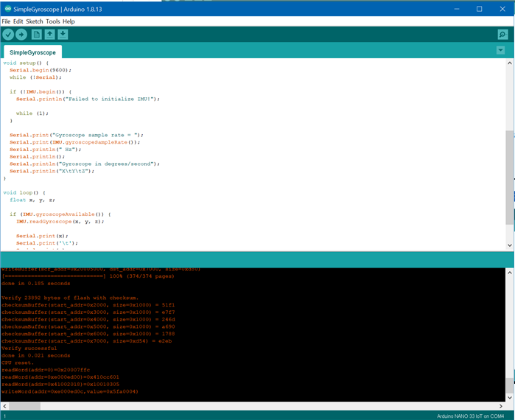
Task: Click the 'X\tY\tZ' println line
Action: coord(52,171)
